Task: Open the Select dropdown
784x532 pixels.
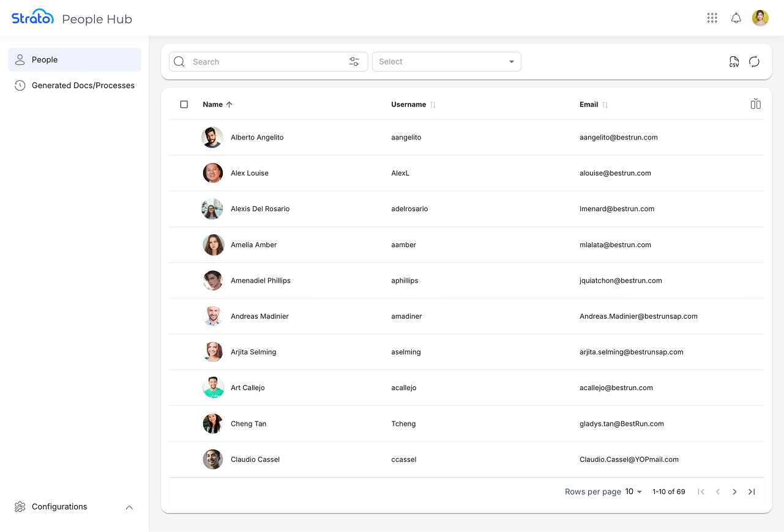Action: 447,62
